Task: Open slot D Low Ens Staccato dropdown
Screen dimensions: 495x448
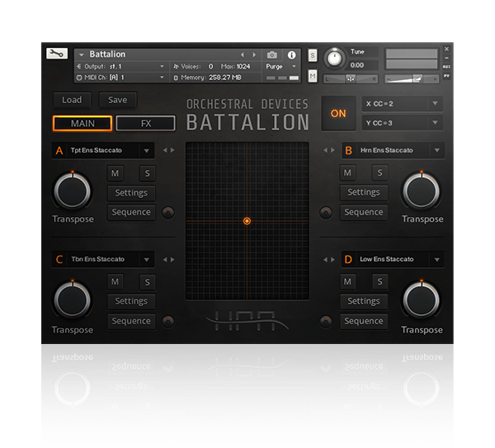Action: pos(393,260)
